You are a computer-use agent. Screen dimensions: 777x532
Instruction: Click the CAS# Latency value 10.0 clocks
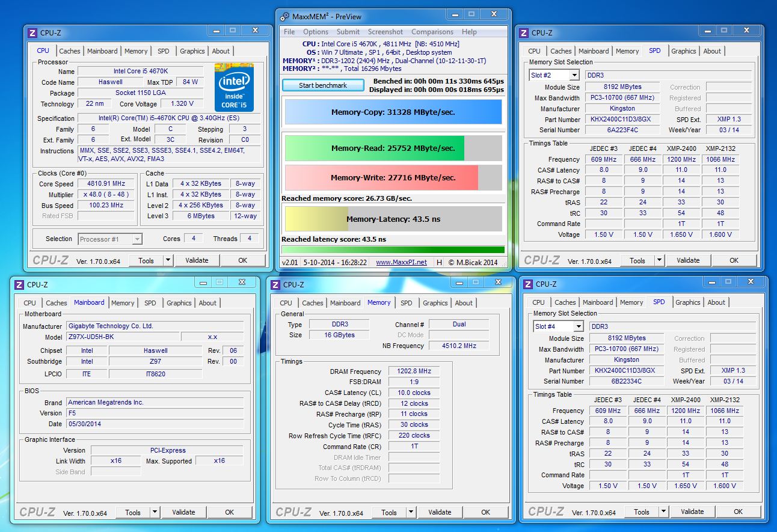pos(414,393)
